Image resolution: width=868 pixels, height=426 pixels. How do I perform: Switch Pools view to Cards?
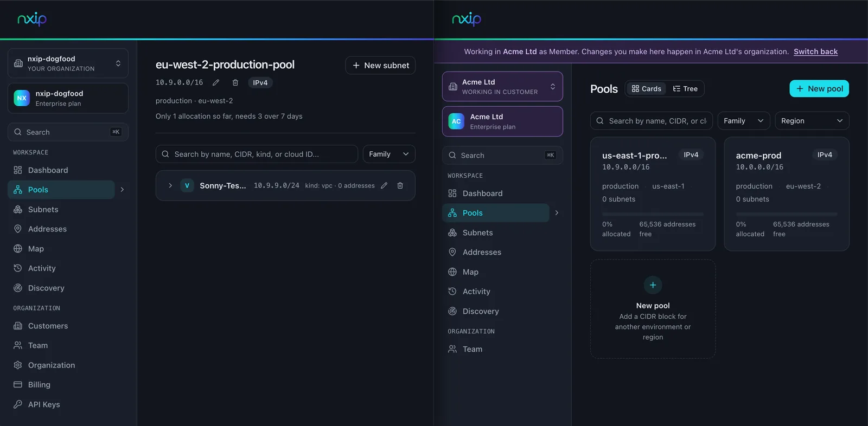tap(647, 89)
